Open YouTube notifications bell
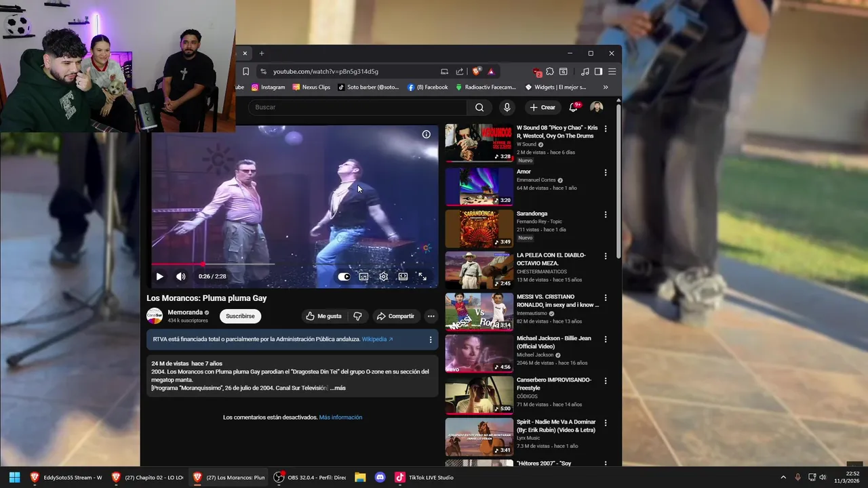The height and width of the screenshot is (488, 868). click(574, 107)
